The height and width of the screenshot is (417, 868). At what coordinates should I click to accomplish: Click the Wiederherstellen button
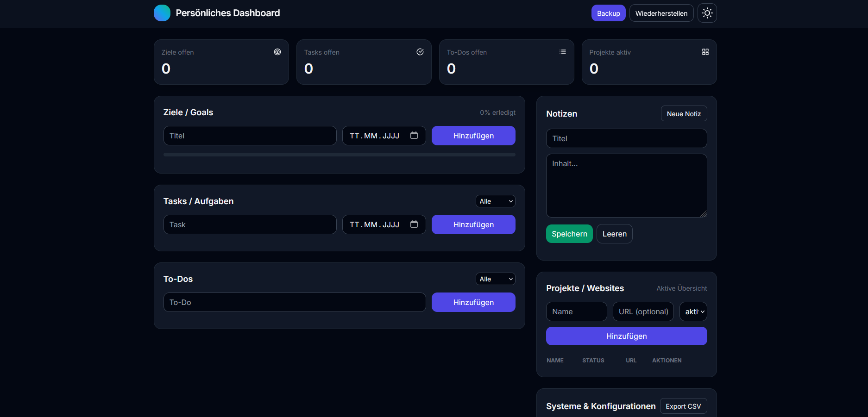tap(661, 13)
